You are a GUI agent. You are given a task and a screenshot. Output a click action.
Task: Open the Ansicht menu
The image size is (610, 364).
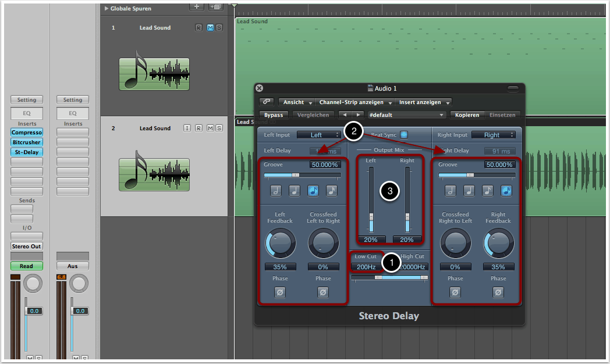297,102
